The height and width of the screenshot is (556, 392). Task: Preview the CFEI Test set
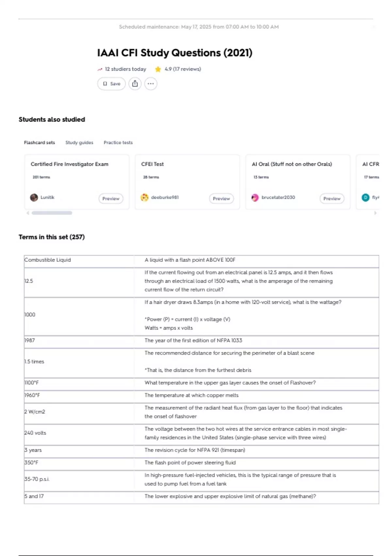(221, 199)
